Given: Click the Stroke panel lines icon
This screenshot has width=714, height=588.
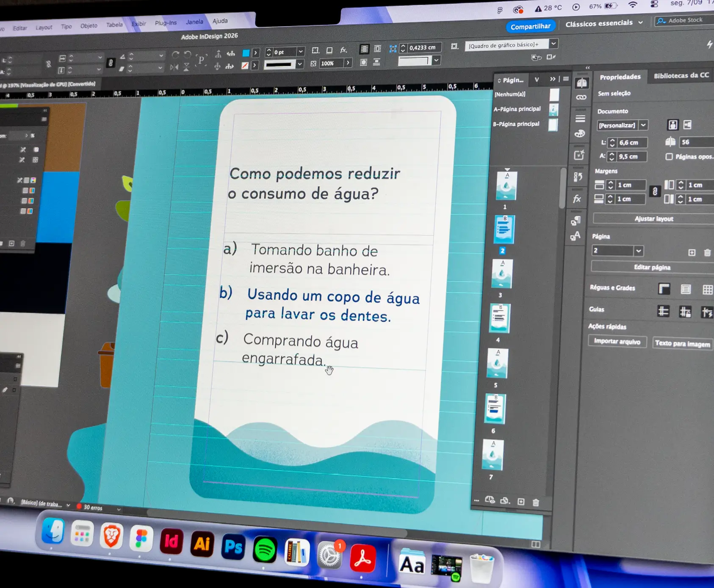Looking at the screenshot, I should tap(581, 119).
